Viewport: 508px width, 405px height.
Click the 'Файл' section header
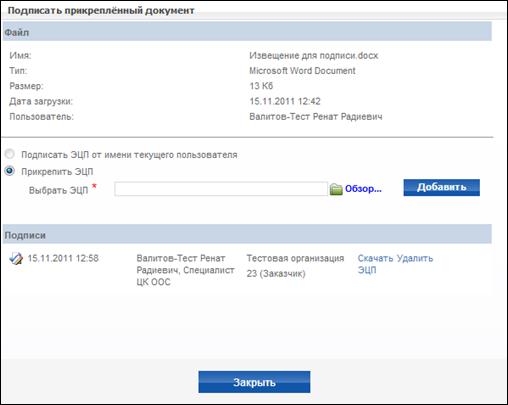(x=247, y=32)
